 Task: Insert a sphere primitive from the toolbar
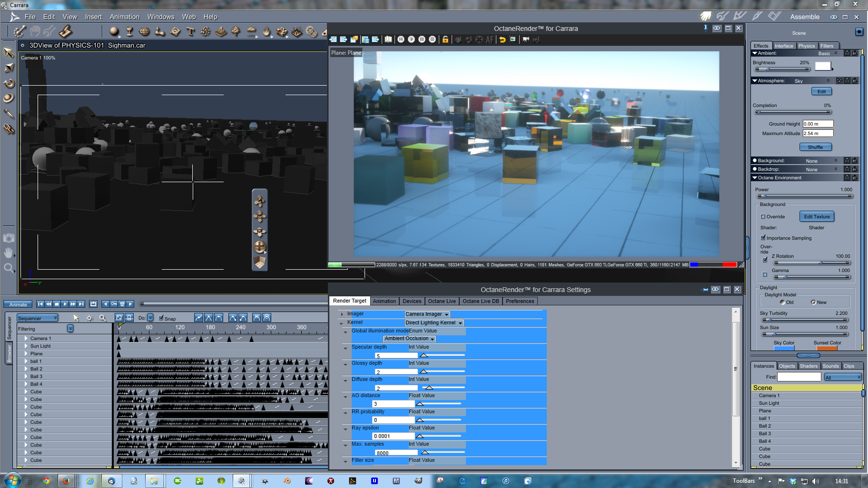click(114, 31)
